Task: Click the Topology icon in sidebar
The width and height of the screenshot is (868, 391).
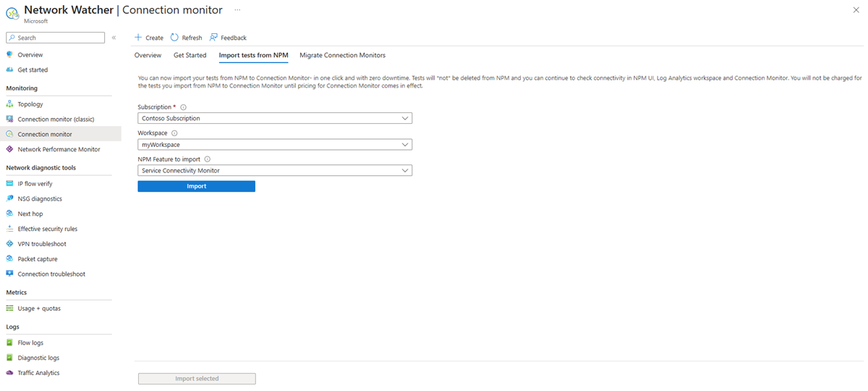Action: click(x=10, y=104)
